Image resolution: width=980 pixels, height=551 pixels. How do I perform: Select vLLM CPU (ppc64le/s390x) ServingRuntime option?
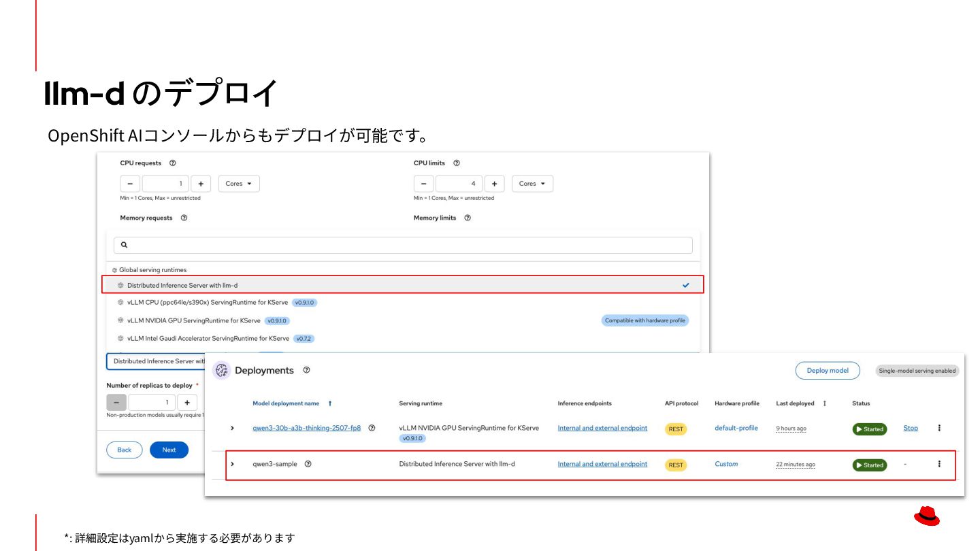pyautogui.click(x=403, y=303)
